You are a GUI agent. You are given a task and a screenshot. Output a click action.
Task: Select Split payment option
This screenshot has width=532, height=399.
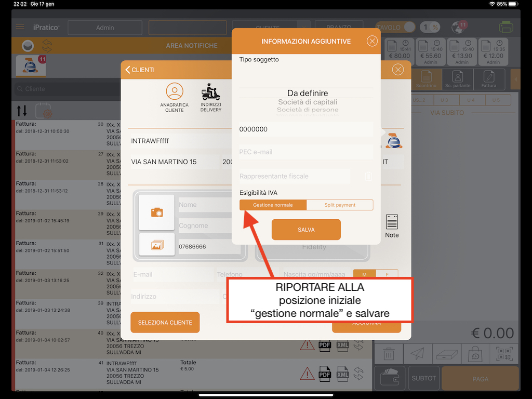(x=340, y=205)
